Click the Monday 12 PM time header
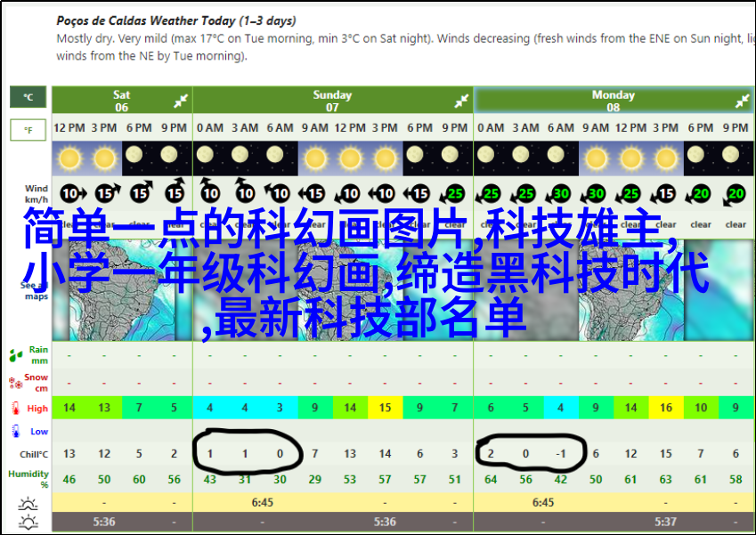 click(630, 128)
